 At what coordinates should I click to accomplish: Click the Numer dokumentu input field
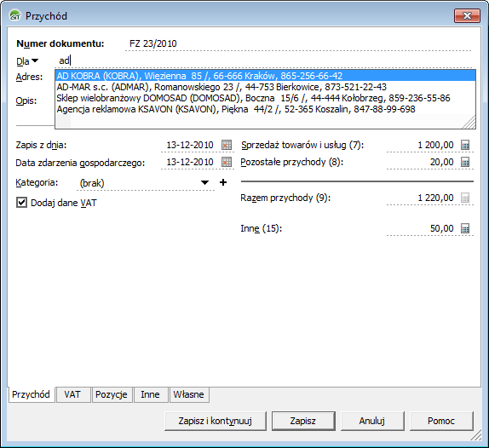click(x=298, y=43)
